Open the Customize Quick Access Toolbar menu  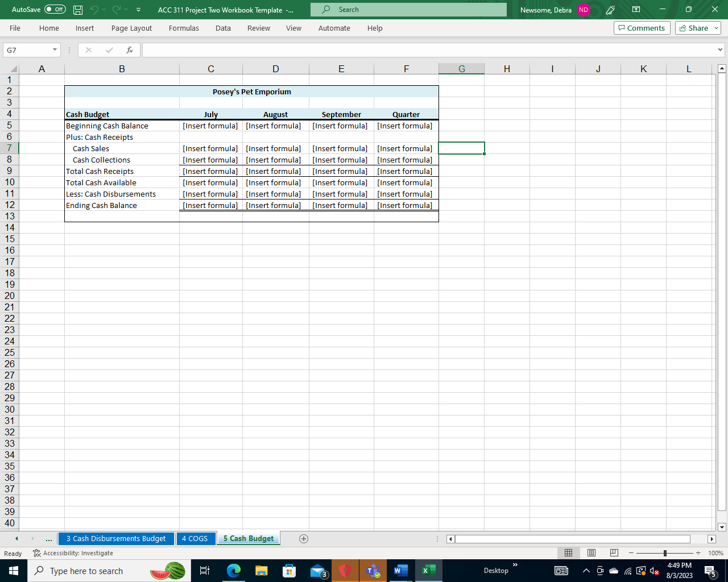(x=138, y=9)
